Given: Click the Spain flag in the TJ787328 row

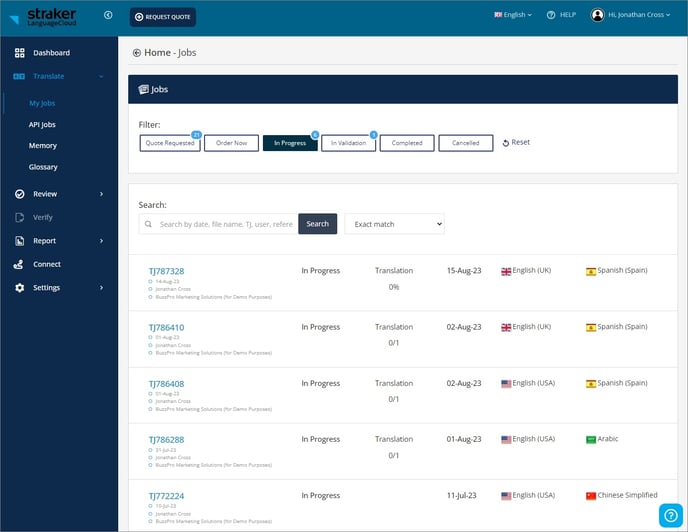Looking at the screenshot, I should 591,271.
